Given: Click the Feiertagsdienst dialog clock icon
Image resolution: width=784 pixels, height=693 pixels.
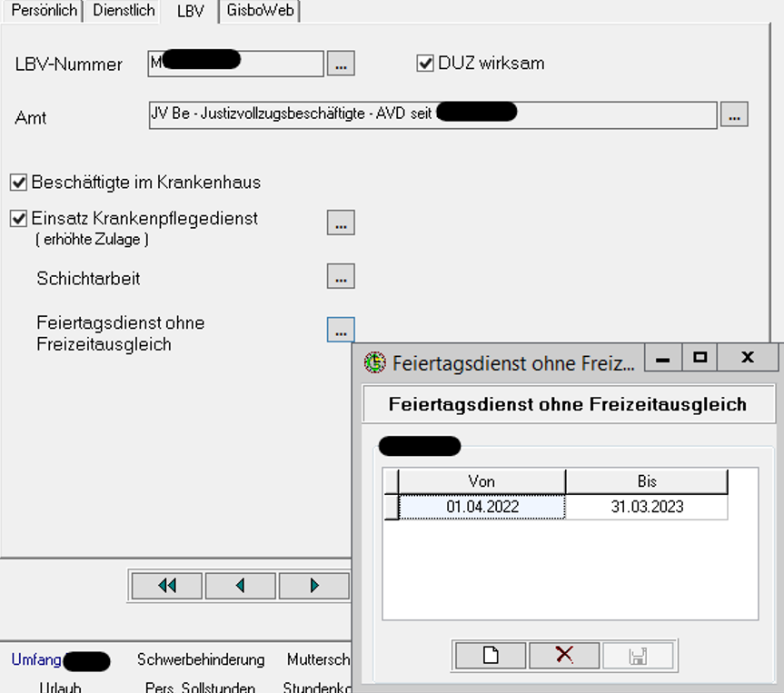Looking at the screenshot, I should (375, 362).
